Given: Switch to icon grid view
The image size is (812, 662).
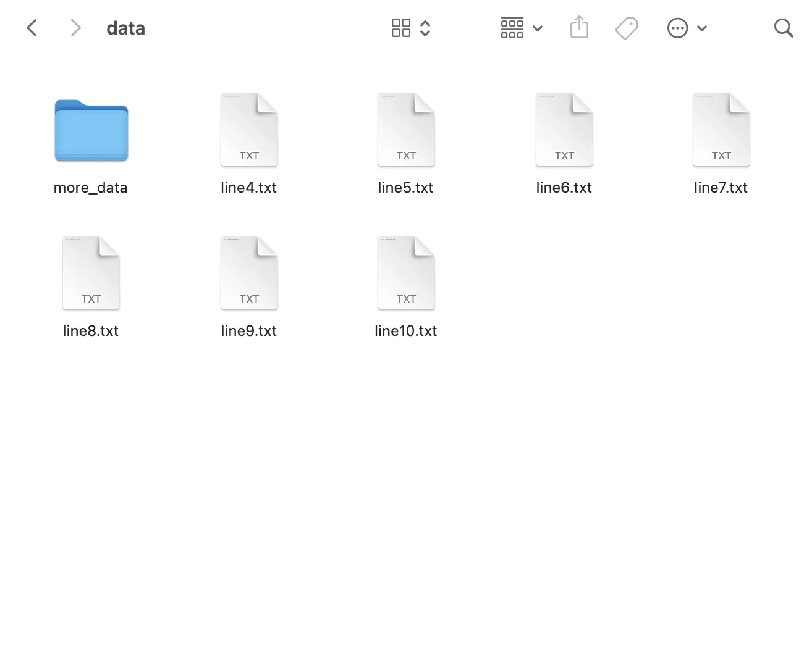Looking at the screenshot, I should [400, 28].
